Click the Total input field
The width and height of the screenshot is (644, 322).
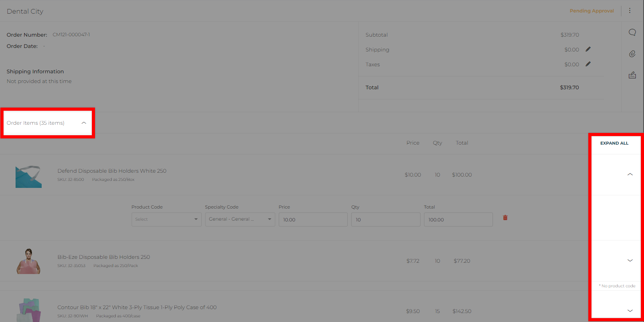[x=458, y=219]
